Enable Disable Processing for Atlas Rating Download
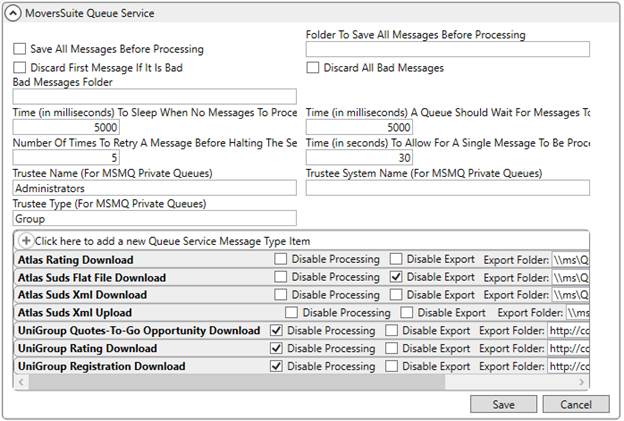 (281, 260)
